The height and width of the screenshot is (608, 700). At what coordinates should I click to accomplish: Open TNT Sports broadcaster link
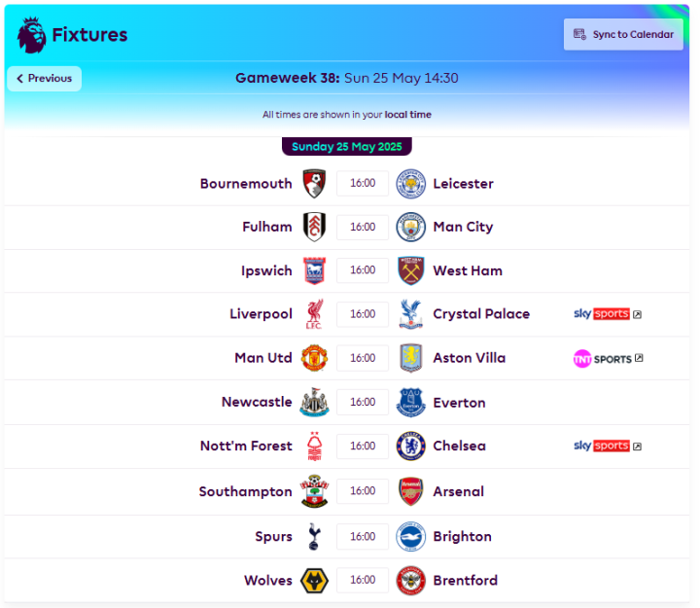(608, 359)
